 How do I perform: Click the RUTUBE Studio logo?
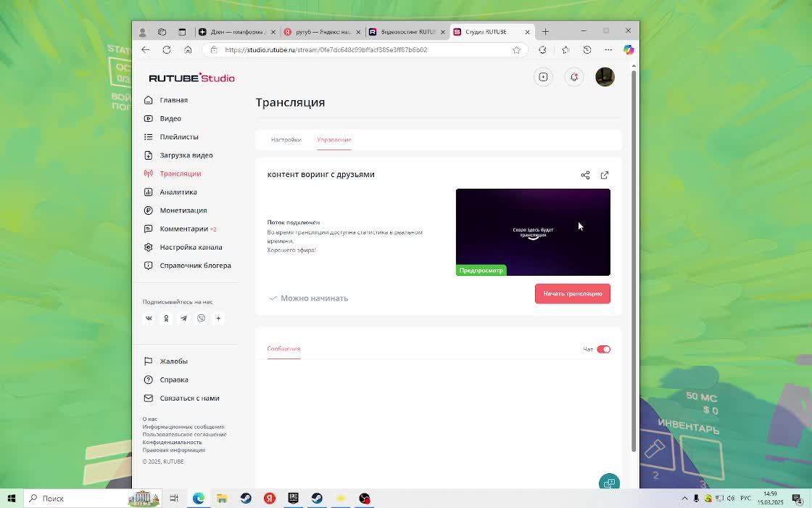pyautogui.click(x=191, y=78)
